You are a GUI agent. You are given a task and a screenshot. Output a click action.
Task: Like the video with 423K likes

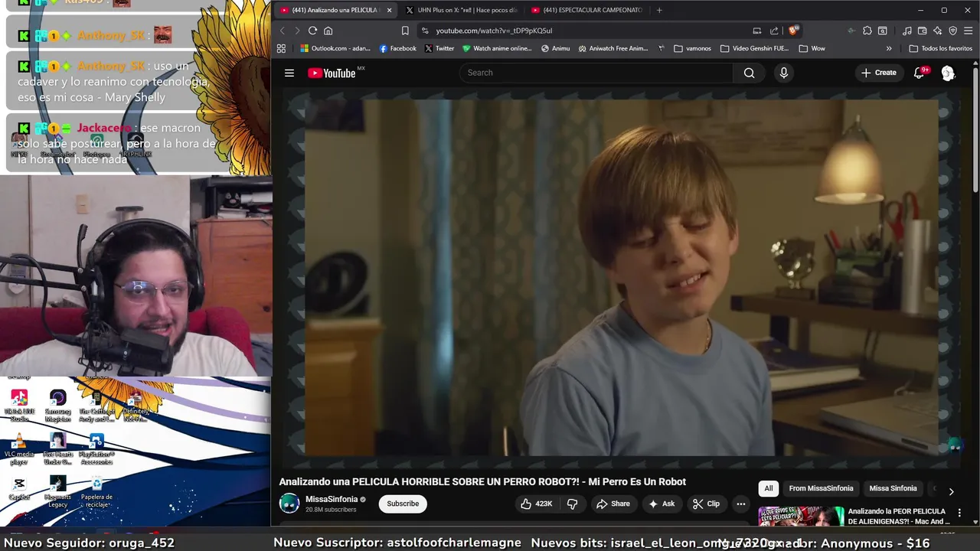click(536, 504)
